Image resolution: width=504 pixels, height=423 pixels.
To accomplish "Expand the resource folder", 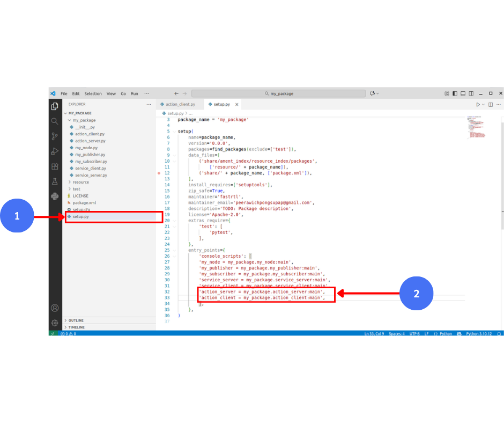I will click(x=81, y=182).
